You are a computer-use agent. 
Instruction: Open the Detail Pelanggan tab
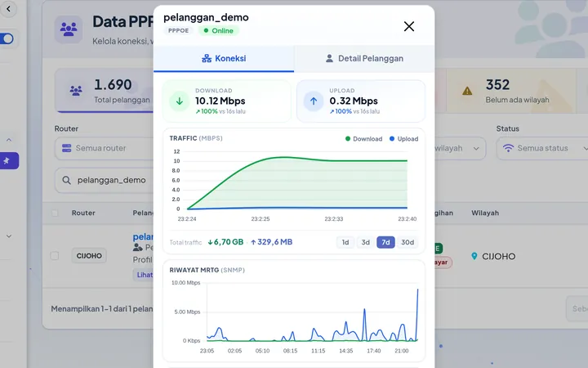[364, 59]
